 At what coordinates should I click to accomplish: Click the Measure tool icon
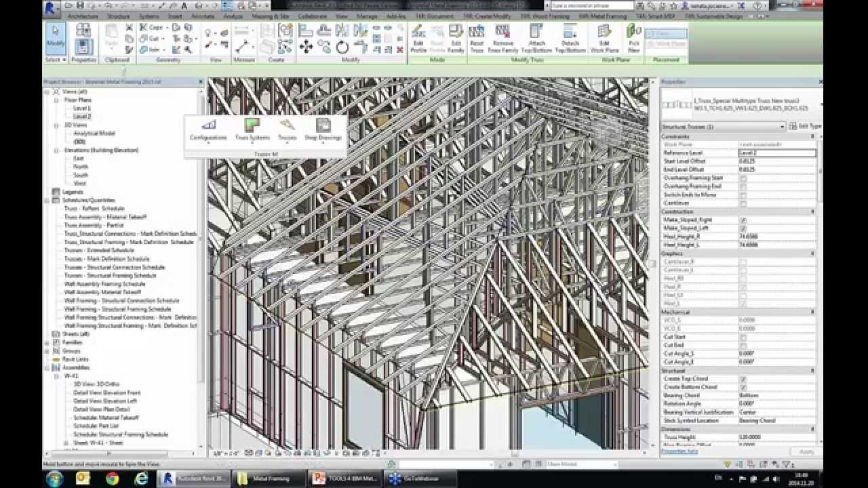coord(242,45)
